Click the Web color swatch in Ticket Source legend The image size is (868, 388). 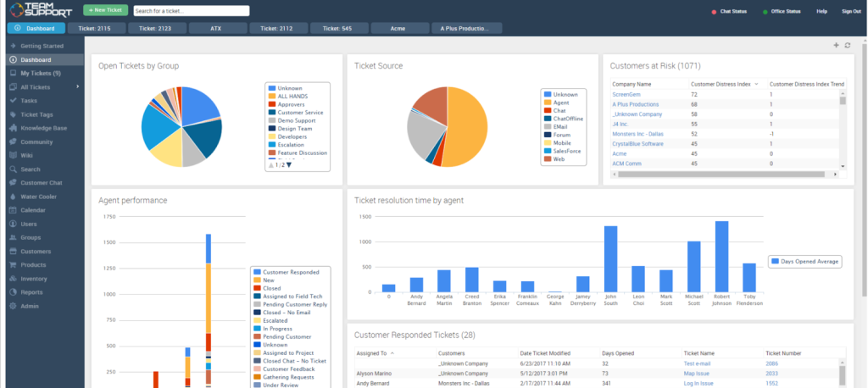coord(548,158)
